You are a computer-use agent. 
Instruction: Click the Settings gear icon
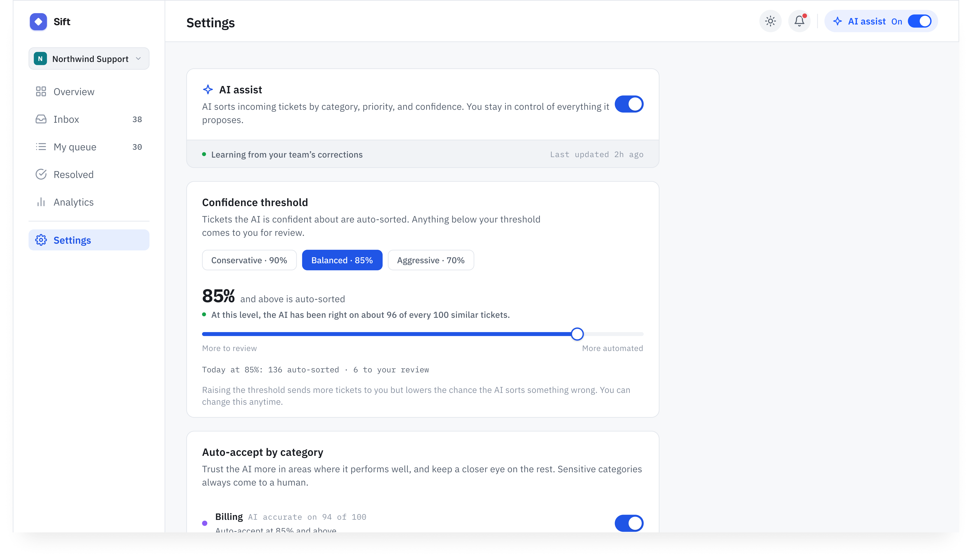click(x=41, y=240)
